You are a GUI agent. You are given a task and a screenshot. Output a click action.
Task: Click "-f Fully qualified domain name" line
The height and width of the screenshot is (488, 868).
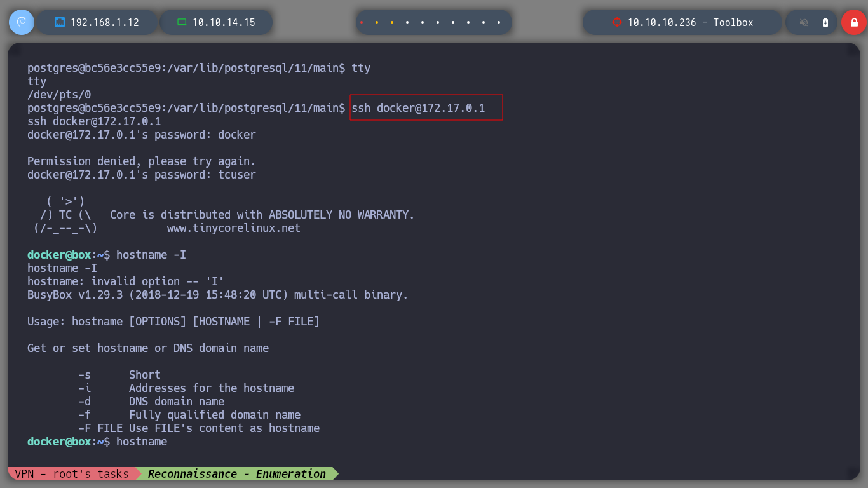189,415
